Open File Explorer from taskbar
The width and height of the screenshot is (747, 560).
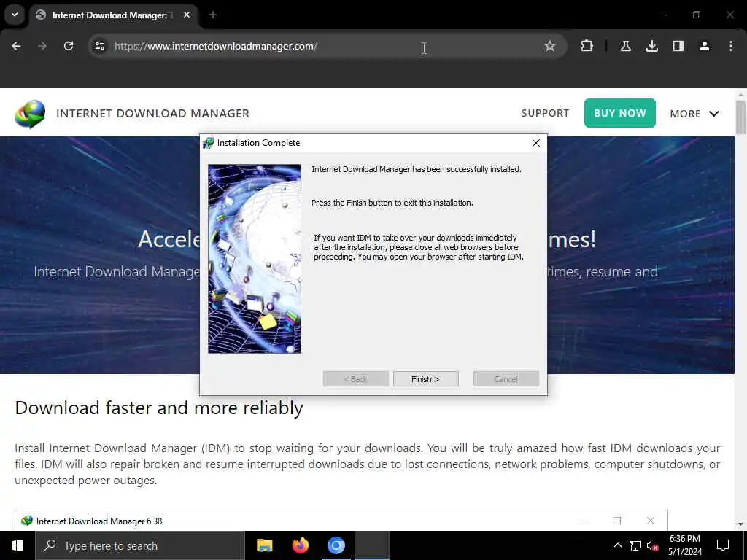(x=264, y=545)
